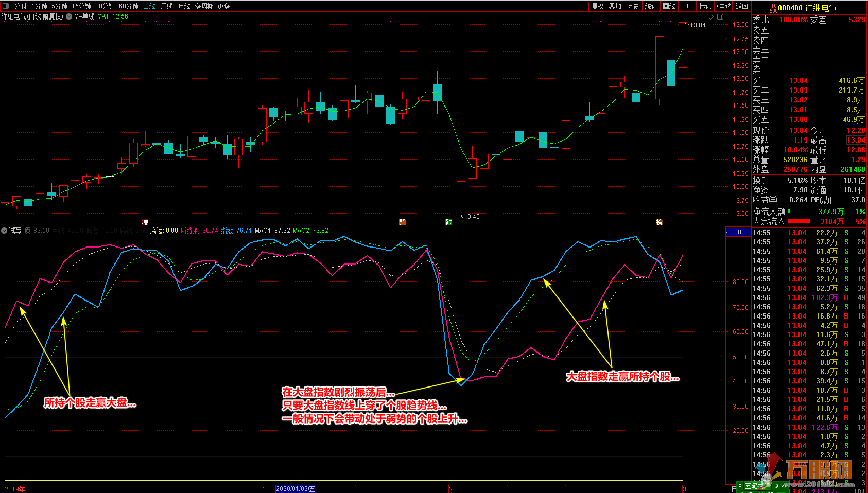868x493 pixels.
Task: Activate the 画线 drawing tool
Action: 669,6
